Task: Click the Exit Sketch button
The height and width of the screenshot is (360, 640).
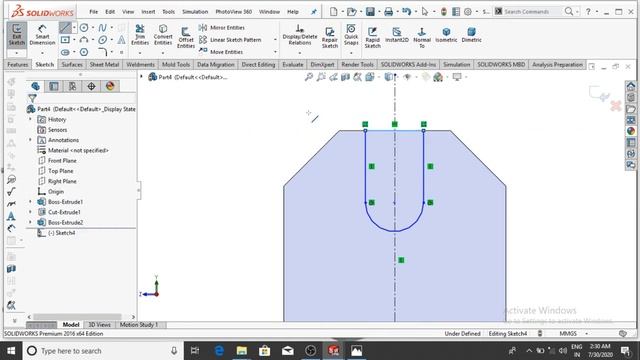Action: 17,35
